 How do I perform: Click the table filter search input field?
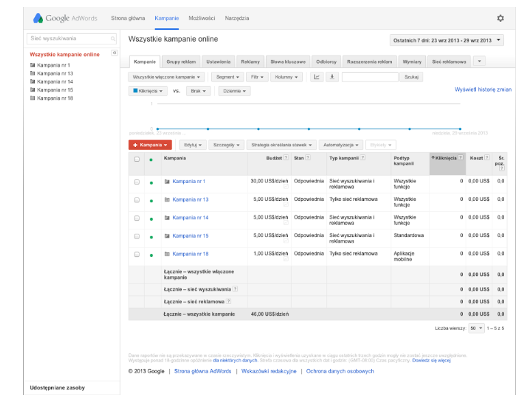[369, 77]
